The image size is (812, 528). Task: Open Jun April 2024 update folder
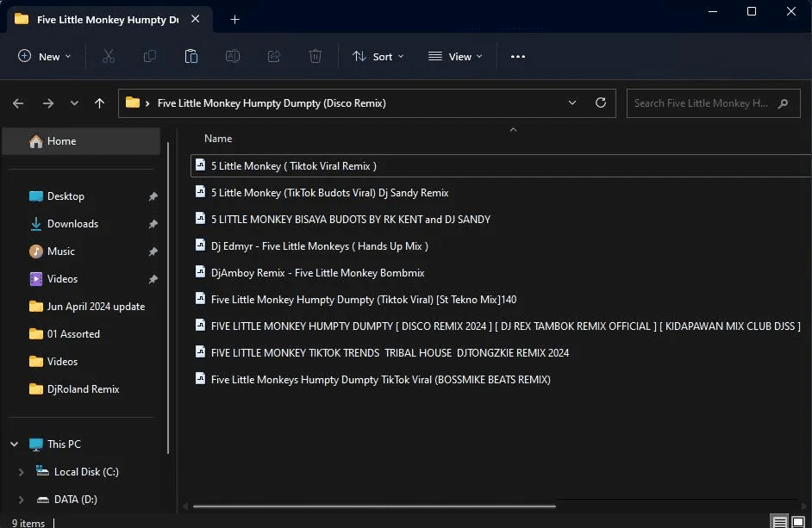(96, 307)
